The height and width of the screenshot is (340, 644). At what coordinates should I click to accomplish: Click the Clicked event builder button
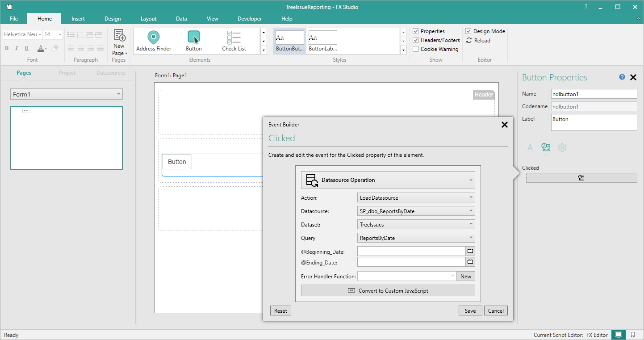click(581, 178)
